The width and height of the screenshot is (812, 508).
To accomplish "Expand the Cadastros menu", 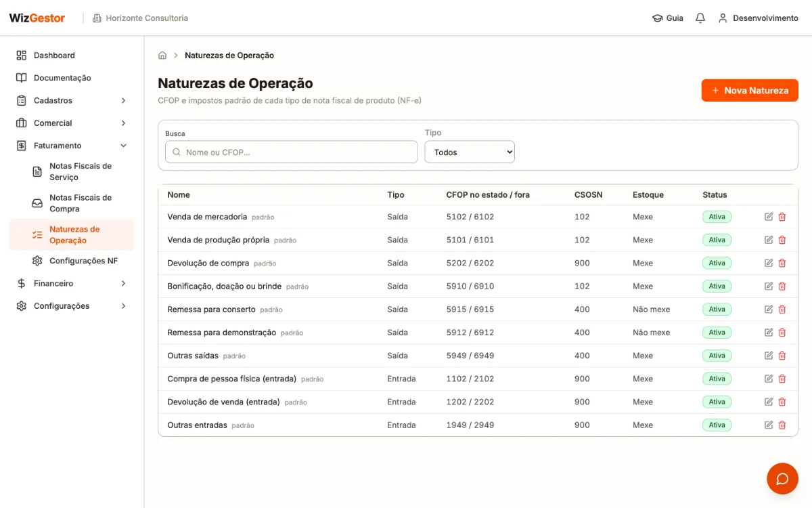I will (x=72, y=100).
